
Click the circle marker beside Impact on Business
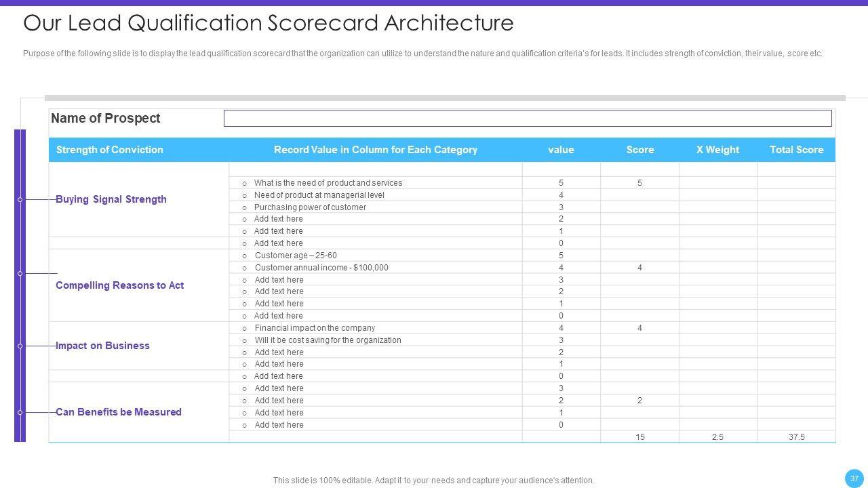tap(20, 346)
